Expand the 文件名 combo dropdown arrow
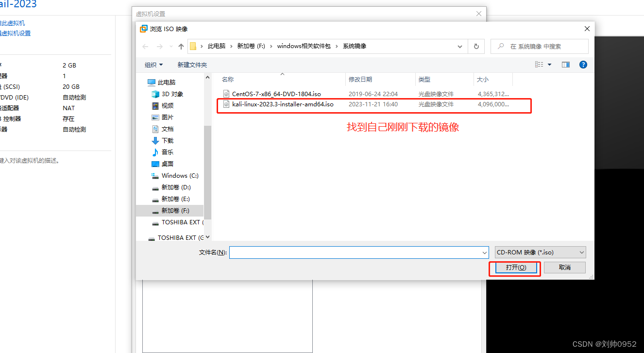644x353 pixels. (484, 252)
